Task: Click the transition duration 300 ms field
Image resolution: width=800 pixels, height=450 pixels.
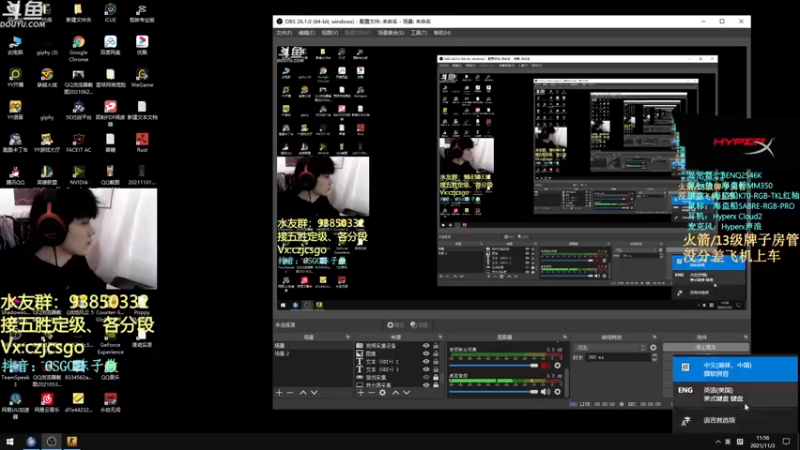Action: point(618,358)
